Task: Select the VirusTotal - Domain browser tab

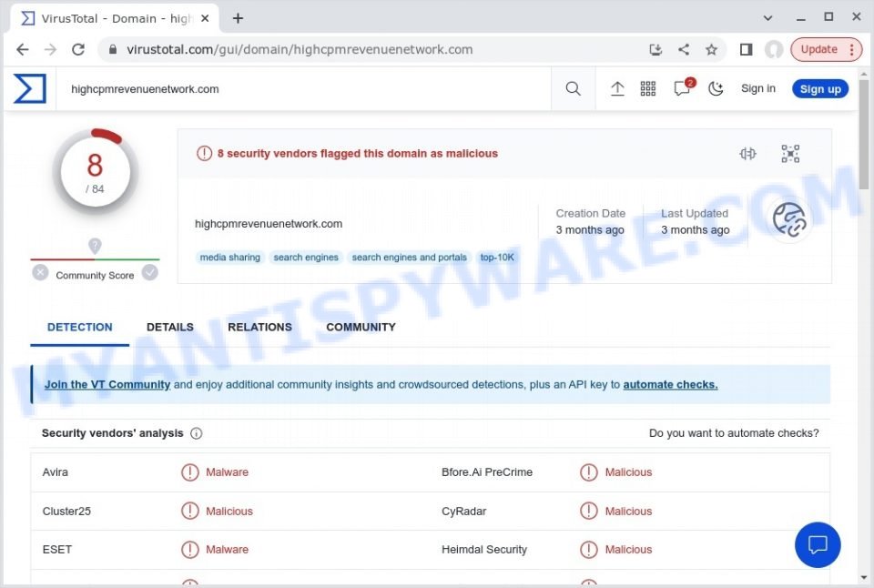Action: point(116,18)
